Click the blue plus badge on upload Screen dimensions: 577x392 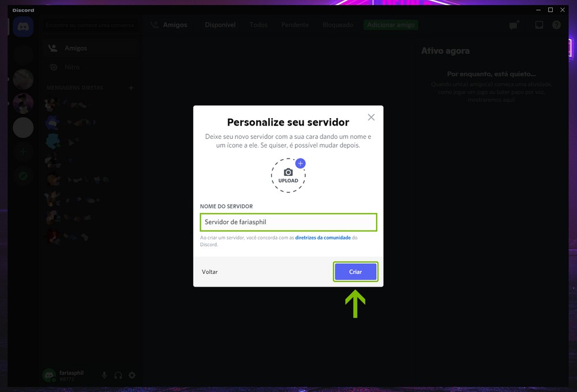(300, 163)
